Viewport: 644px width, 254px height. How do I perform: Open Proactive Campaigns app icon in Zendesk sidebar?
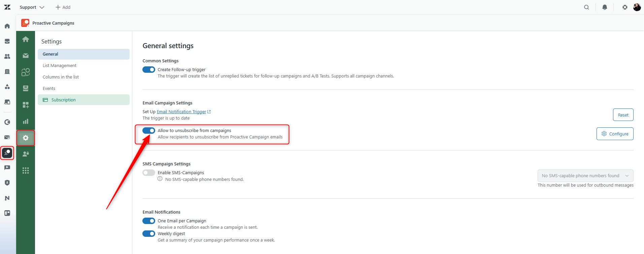pos(7,153)
